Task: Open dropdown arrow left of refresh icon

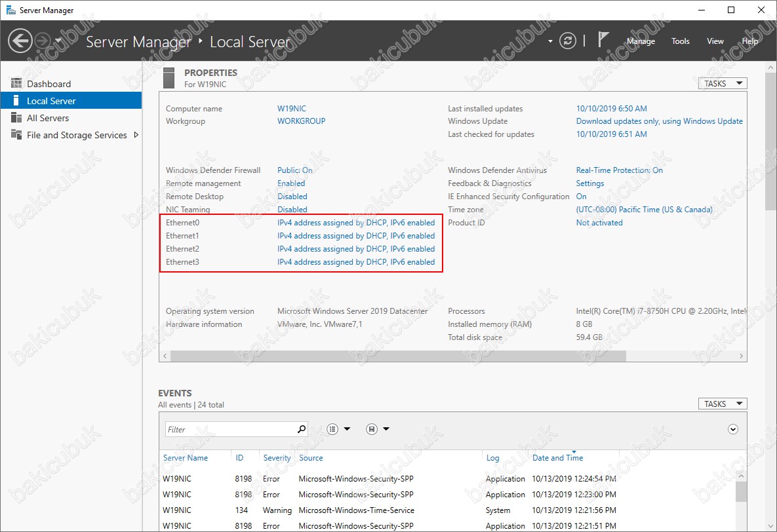Action: [550, 42]
